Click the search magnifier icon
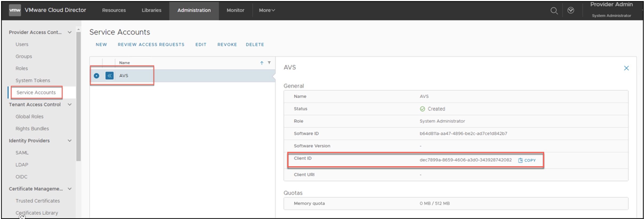 554,11
